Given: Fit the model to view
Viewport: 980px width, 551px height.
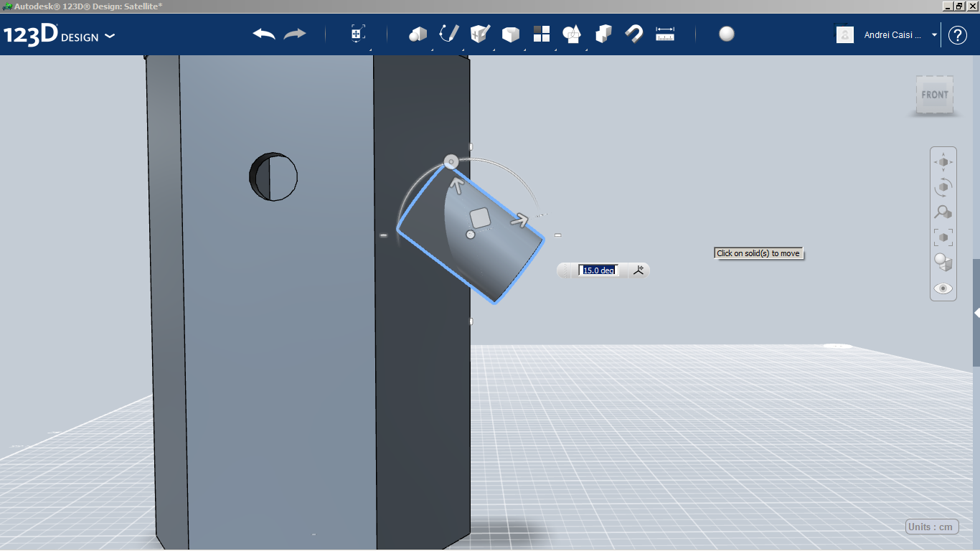Looking at the screenshot, I should pos(943,237).
